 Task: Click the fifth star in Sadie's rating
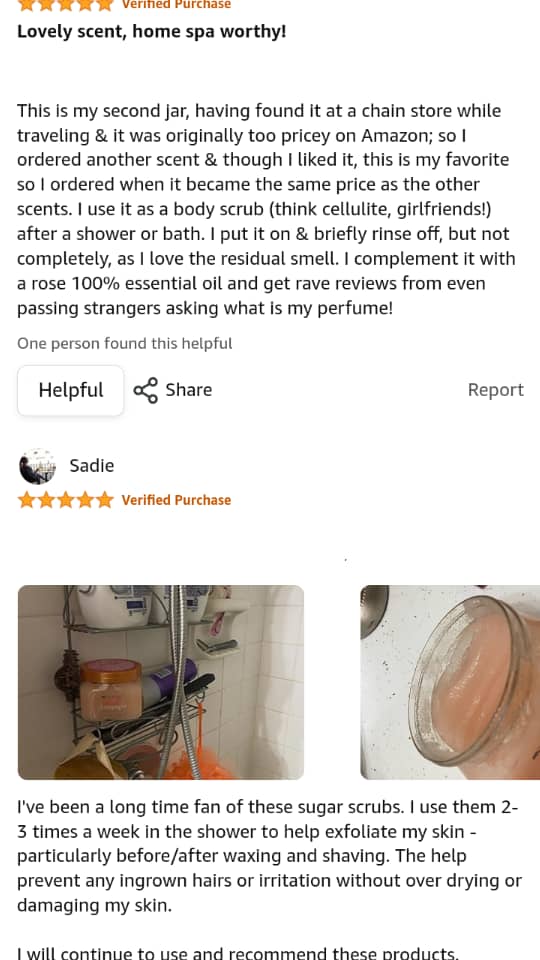pos(105,500)
